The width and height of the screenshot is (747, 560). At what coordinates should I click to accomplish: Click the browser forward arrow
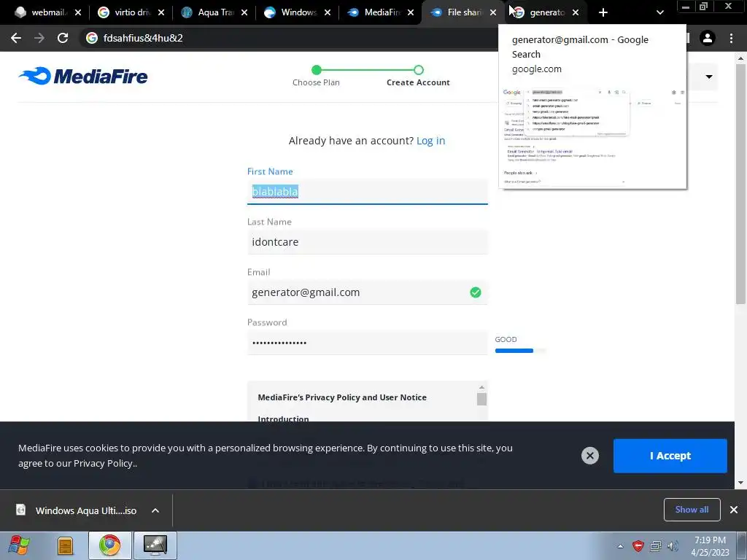[x=39, y=38]
